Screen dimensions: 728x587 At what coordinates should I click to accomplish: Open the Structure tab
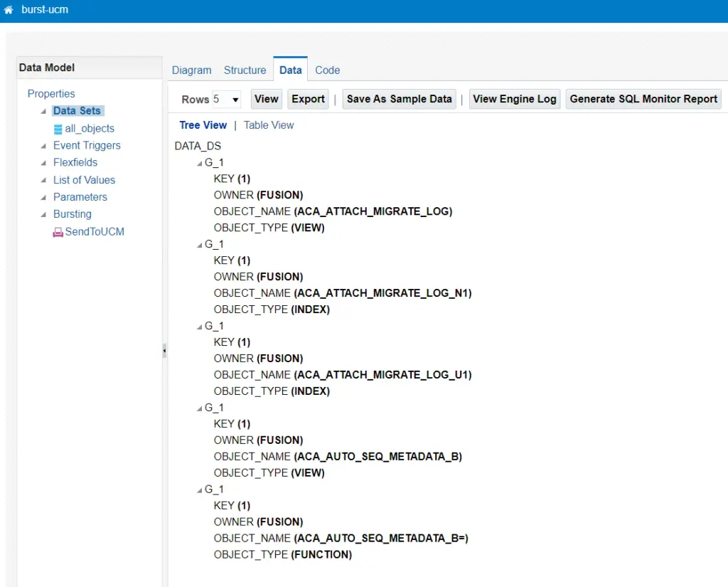point(245,70)
